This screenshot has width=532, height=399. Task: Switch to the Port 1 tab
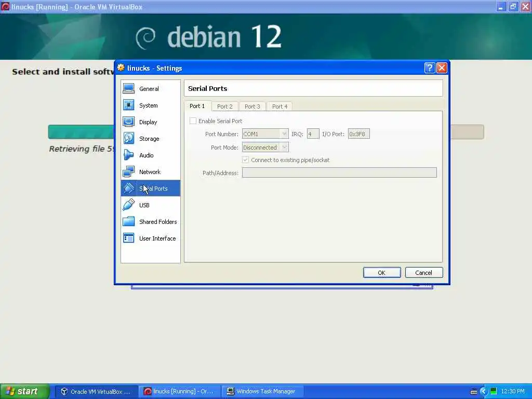[197, 106]
